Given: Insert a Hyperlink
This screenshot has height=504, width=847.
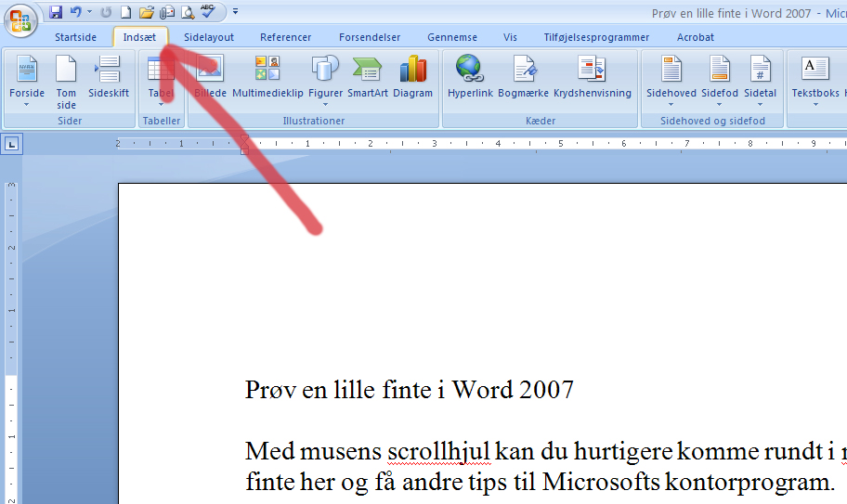Looking at the screenshot, I should pyautogui.click(x=470, y=77).
